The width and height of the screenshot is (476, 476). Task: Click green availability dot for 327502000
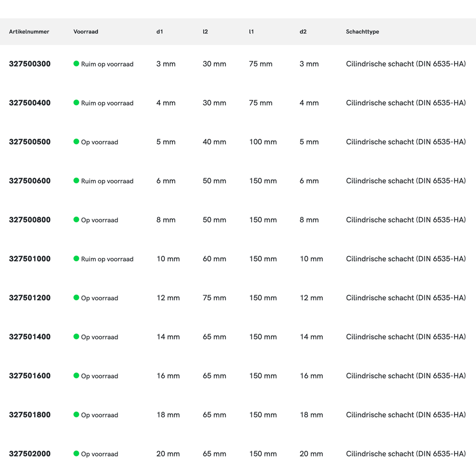(x=76, y=454)
